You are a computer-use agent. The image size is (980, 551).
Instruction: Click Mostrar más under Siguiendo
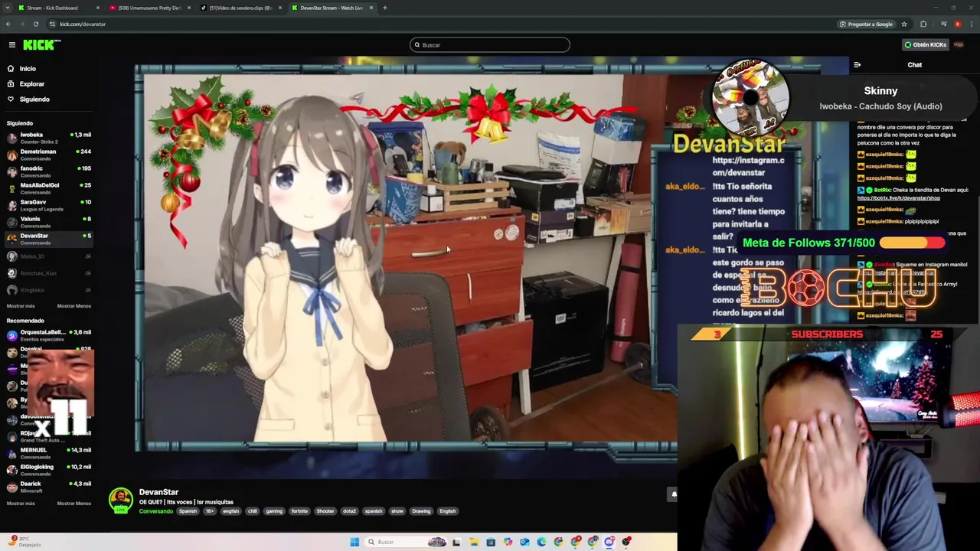pyautogui.click(x=21, y=306)
